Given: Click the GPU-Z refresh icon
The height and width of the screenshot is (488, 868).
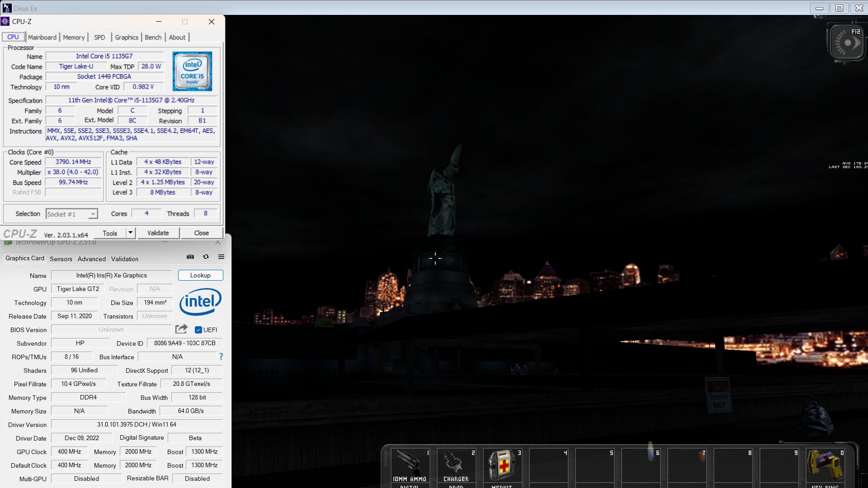Looking at the screenshot, I should pyautogui.click(x=206, y=257).
